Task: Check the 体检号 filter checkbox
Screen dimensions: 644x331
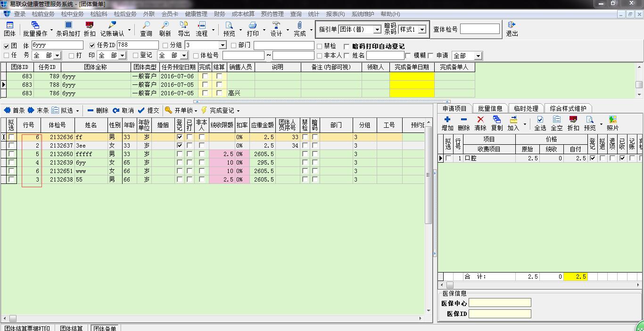Action: click(196, 56)
